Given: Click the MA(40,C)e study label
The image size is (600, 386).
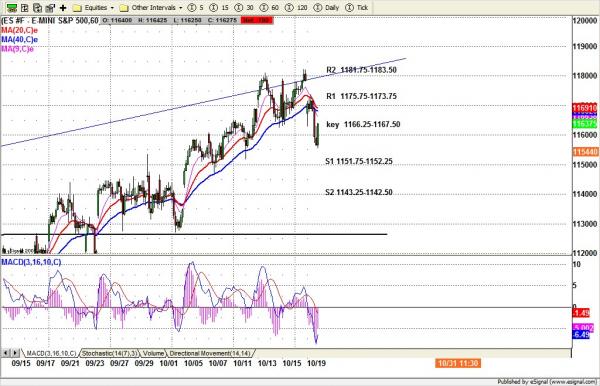Looking at the screenshot, I should [x=19, y=39].
